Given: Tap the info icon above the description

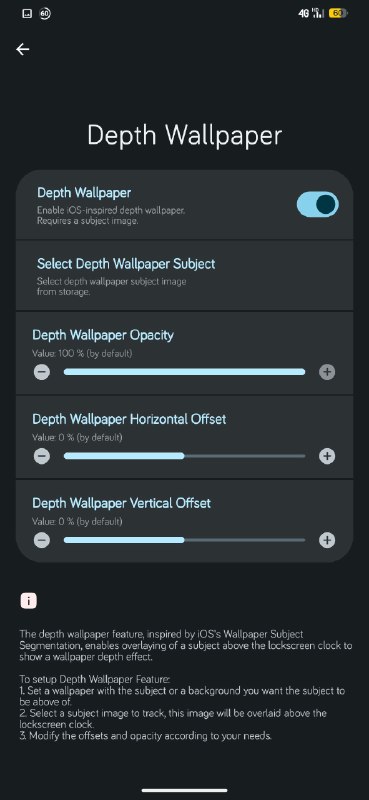Looking at the screenshot, I should click(x=29, y=601).
